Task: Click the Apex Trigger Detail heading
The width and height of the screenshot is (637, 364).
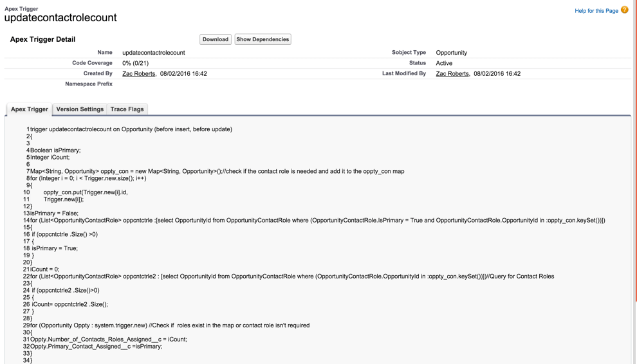Action: tap(42, 39)
